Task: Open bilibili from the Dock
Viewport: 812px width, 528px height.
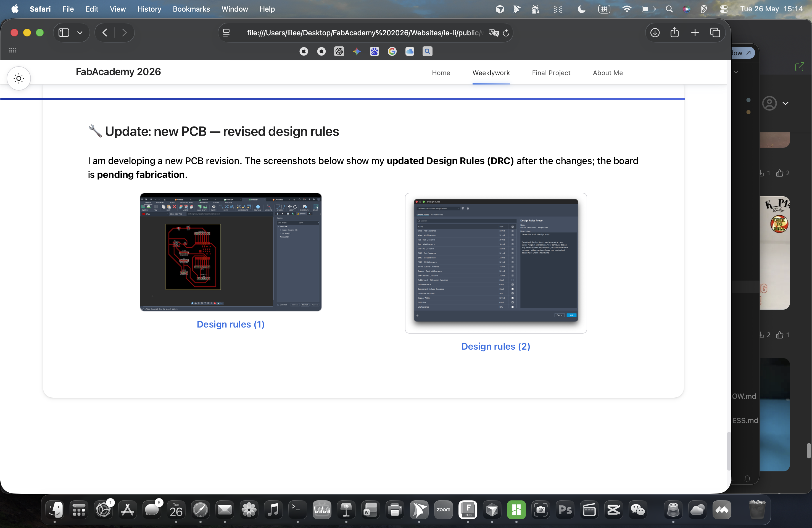Action: point(322,510)
